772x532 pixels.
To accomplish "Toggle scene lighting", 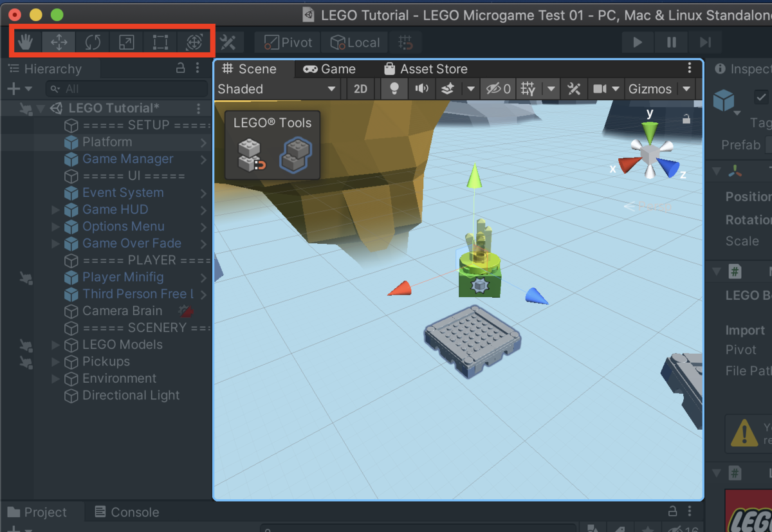I will [x=395, y=89].
